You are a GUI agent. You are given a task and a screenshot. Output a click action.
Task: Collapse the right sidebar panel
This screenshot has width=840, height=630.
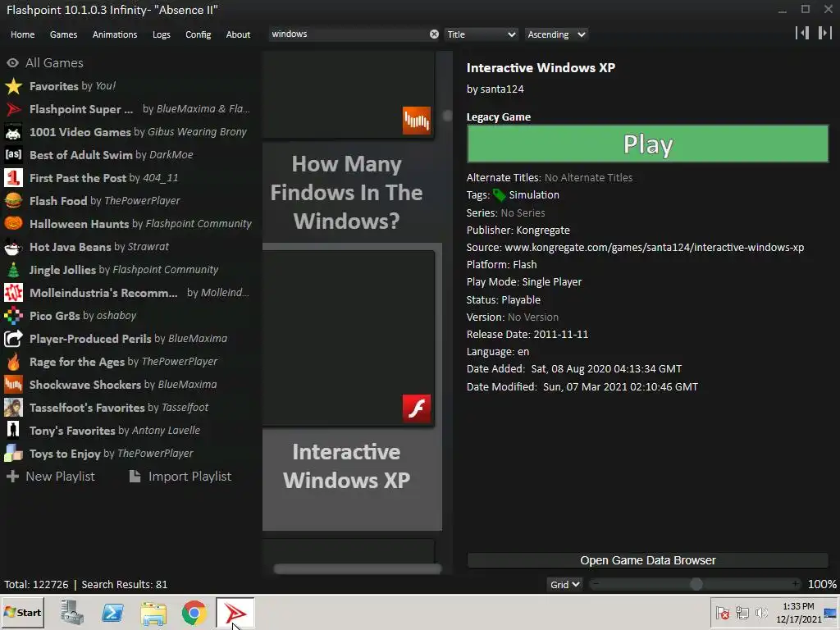tap(825, 33)
